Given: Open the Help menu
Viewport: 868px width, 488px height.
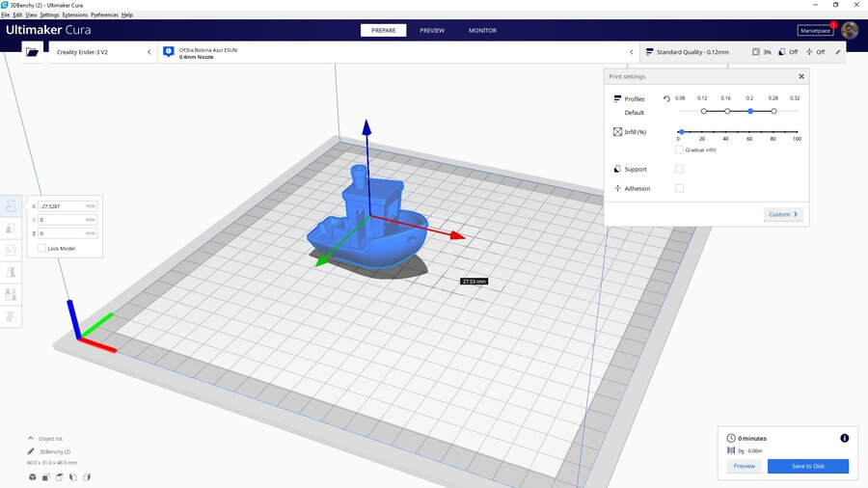Looking at the screenshot, I should 126,14.
